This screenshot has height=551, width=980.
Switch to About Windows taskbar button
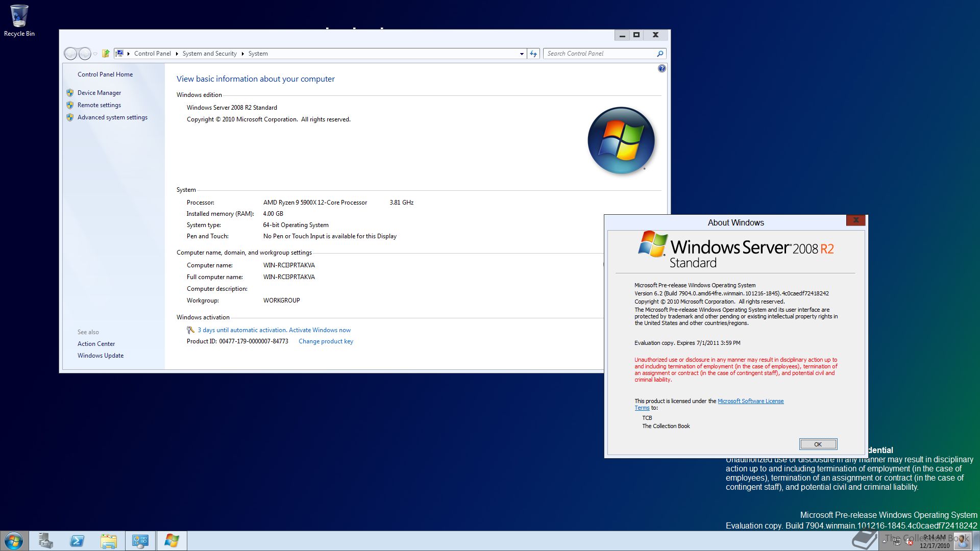click(x=172, y=541)
